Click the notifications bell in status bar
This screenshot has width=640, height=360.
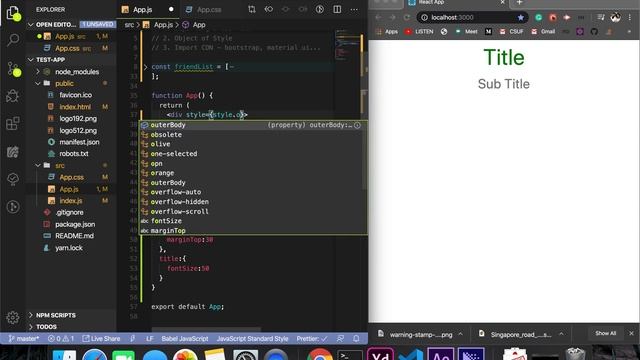point(356,338)
